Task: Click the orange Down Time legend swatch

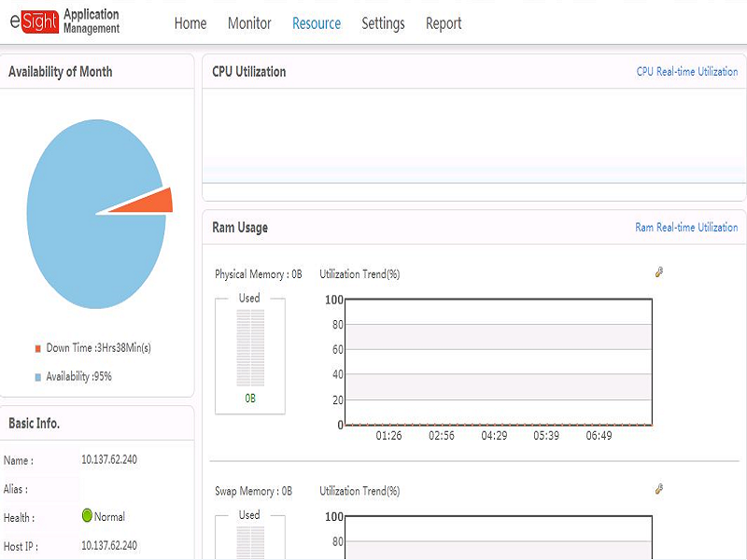Action: (38, 348)
